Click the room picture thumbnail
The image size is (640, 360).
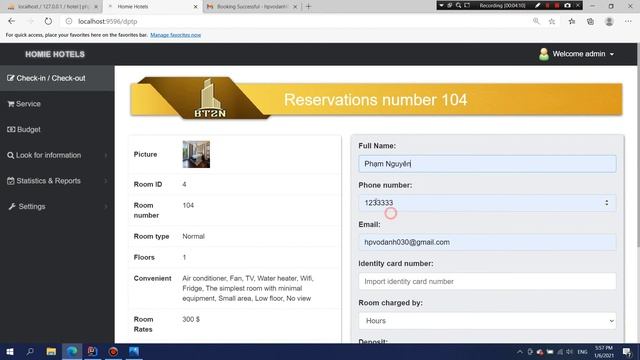pyautogui.click(x=196, y=154)
